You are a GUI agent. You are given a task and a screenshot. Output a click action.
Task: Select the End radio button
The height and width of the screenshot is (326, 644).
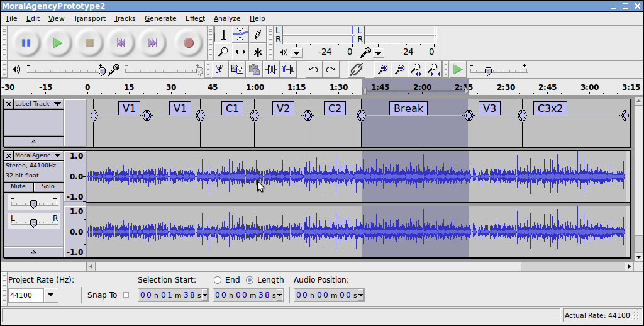click(x=218, y=280)
